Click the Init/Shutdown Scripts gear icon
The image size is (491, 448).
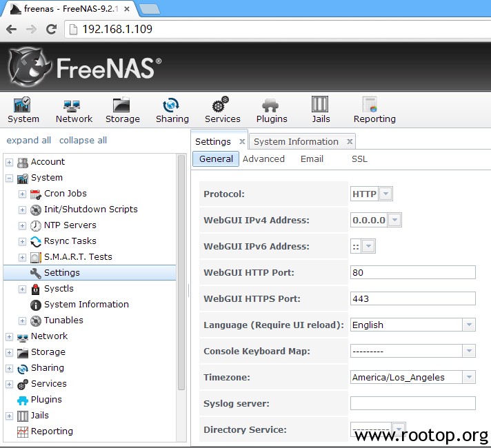click(x=36, y=210)
